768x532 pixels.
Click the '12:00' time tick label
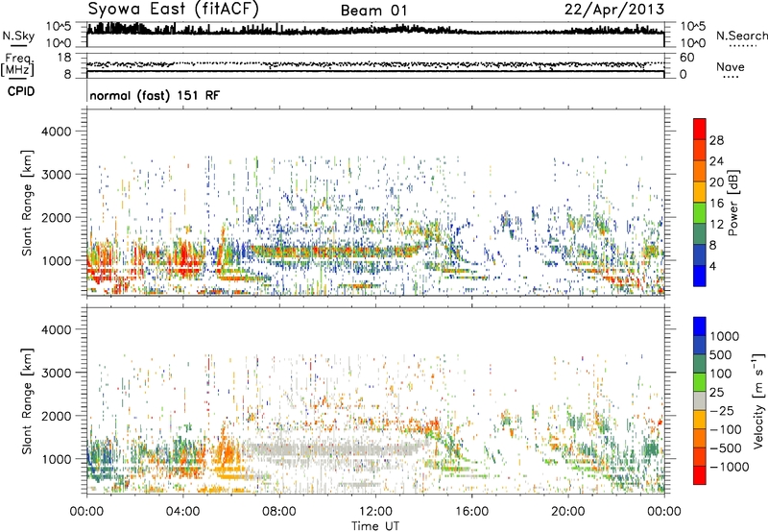click(x=375, y=512)
